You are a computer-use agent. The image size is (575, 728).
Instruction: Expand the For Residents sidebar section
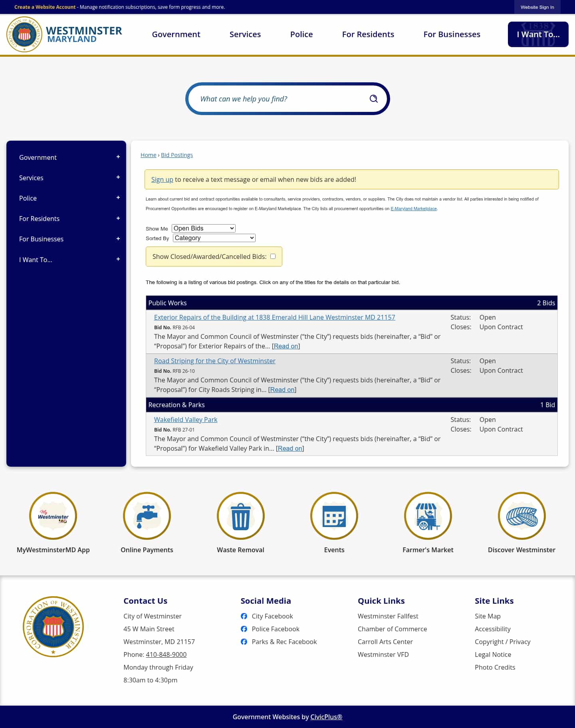tap(118, 219)
